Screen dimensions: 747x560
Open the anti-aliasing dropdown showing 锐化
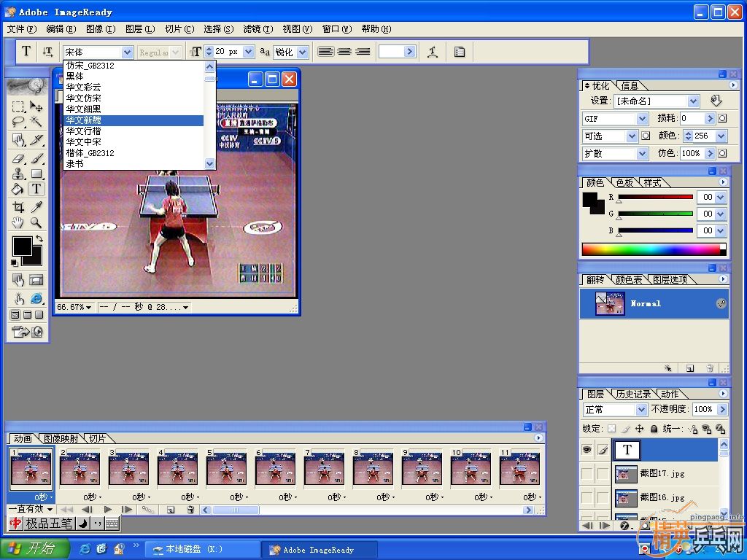pyautogui.click(x=303, y=52)
